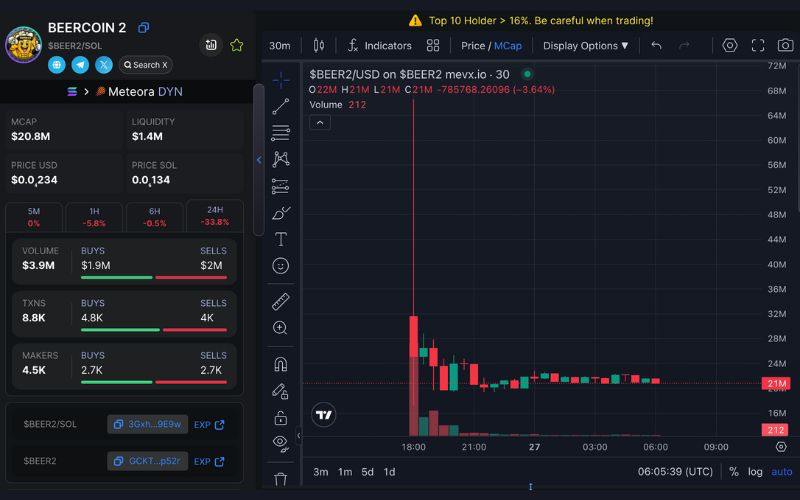Select the forecasting position tool
This screenshot has width=800, height=500.
coord(281,186)
